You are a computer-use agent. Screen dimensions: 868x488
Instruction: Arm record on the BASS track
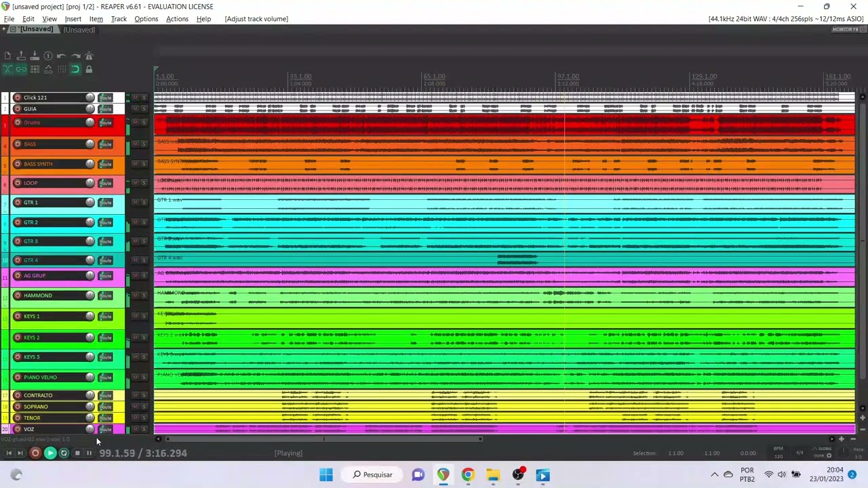18,144
